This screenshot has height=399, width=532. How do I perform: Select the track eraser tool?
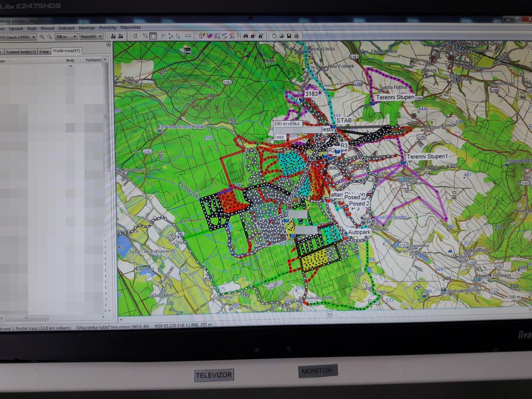tap(209, 36)
